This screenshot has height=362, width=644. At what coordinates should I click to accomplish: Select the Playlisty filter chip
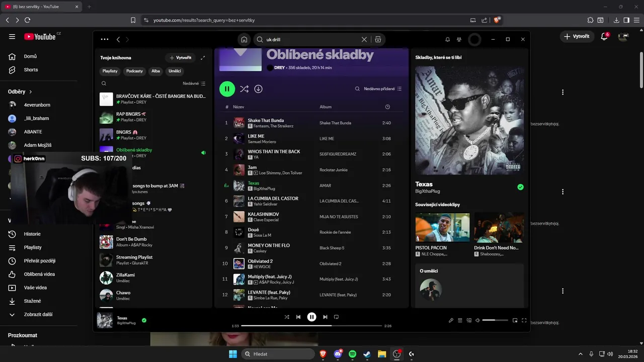point(110,71)
